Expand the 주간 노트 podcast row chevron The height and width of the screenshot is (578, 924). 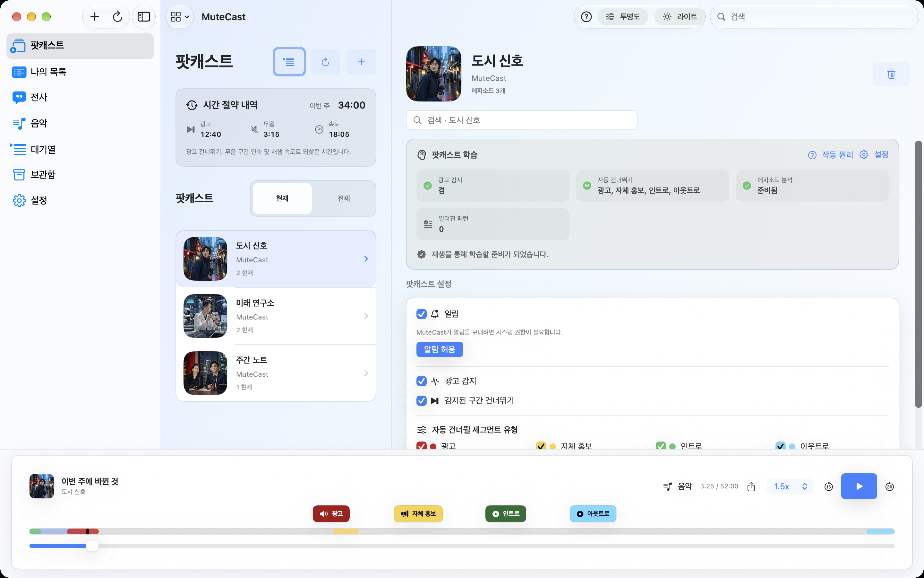click(x=366, y=373)
